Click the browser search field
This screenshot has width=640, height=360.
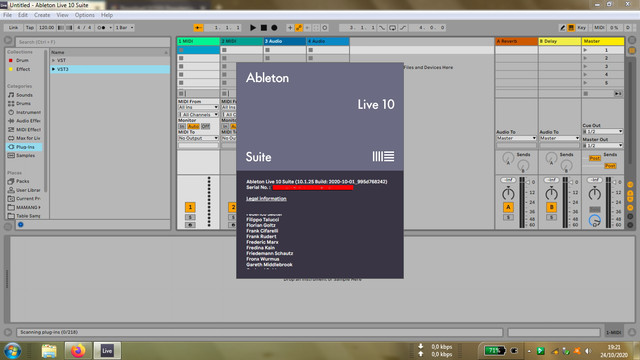(x=93, y=42)
